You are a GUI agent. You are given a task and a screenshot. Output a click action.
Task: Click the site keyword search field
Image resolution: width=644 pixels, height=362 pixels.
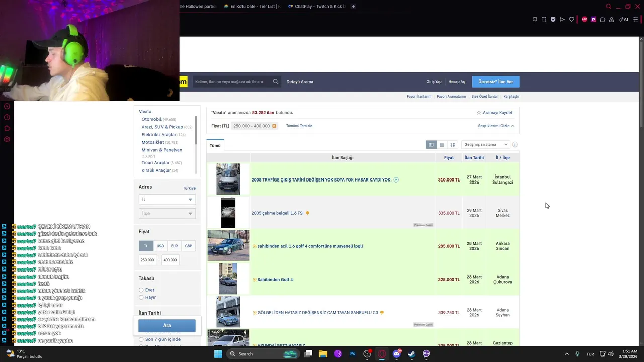pyautogui.click(x=233, y=82)
